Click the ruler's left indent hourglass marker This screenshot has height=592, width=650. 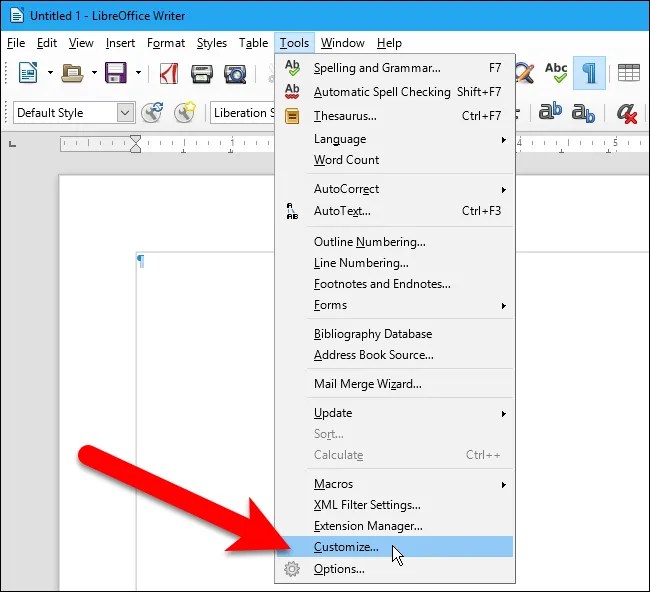(x=136, y=144)
